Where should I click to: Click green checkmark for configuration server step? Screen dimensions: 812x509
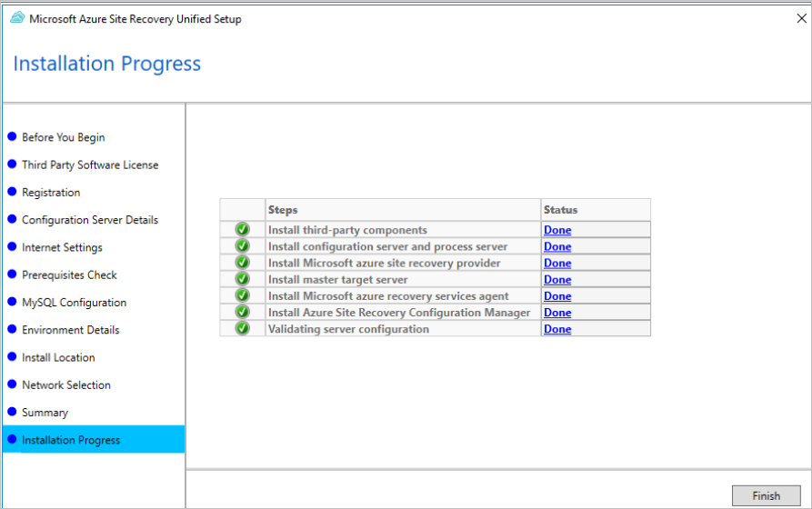(x=242, y=246)
